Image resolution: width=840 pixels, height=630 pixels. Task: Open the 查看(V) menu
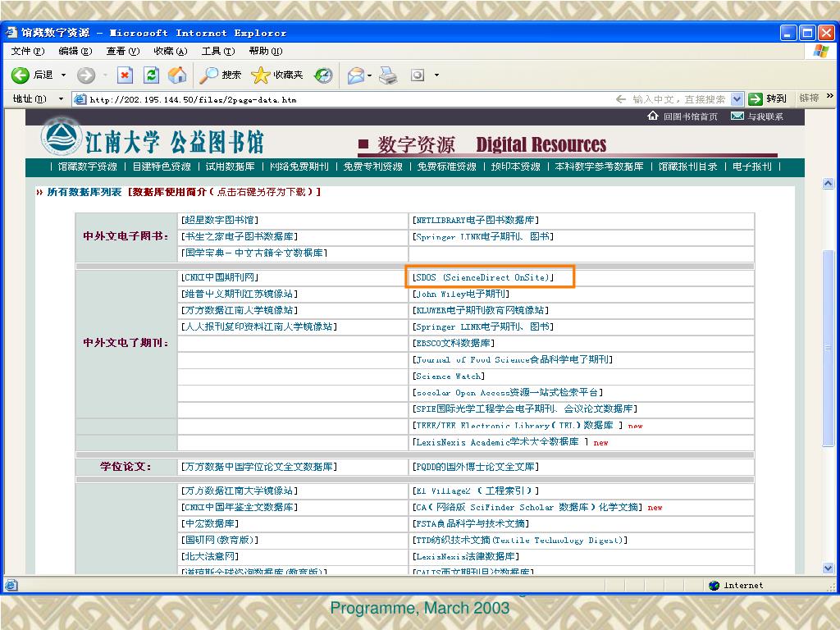point(123,52)
